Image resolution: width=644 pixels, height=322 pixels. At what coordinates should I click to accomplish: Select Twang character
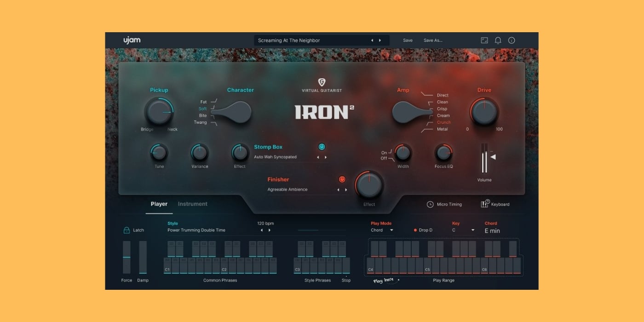[x=200, y=122]
